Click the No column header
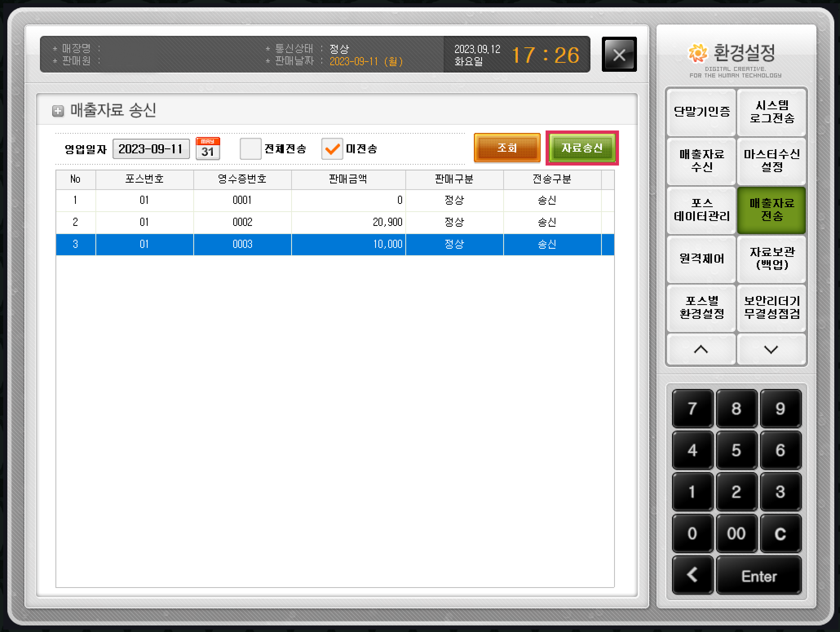Image resolution: width=840 pixels, height=632 pixels. [75, 179]
